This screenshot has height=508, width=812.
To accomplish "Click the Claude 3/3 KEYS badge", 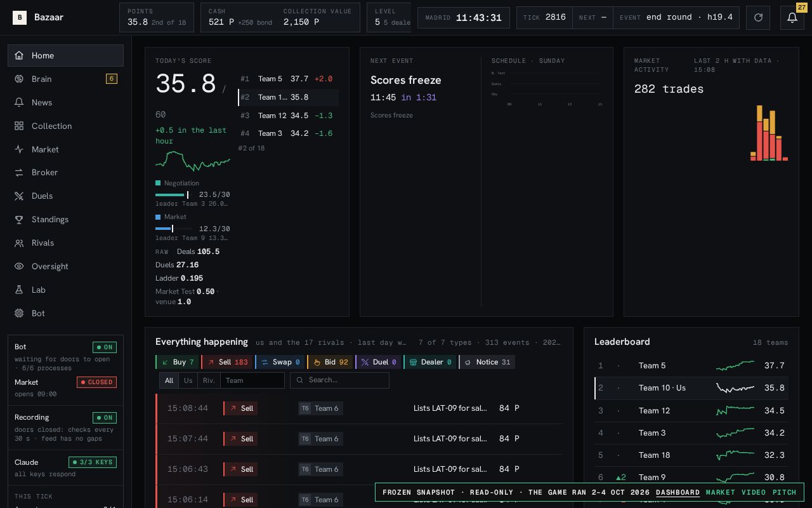I will [93, 462].
